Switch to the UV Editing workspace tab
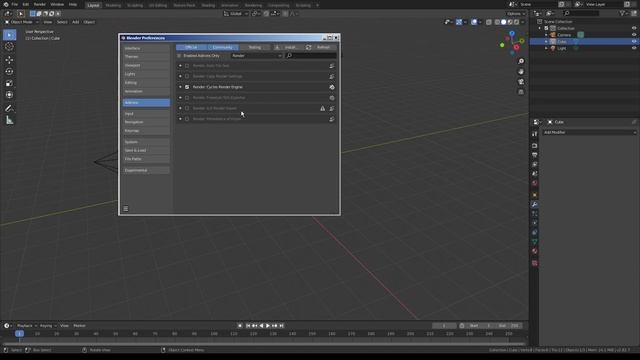 tap(158, 5)
